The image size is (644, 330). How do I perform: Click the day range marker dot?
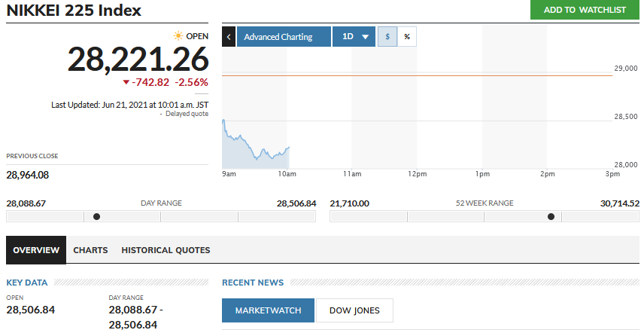click(96, 216)
